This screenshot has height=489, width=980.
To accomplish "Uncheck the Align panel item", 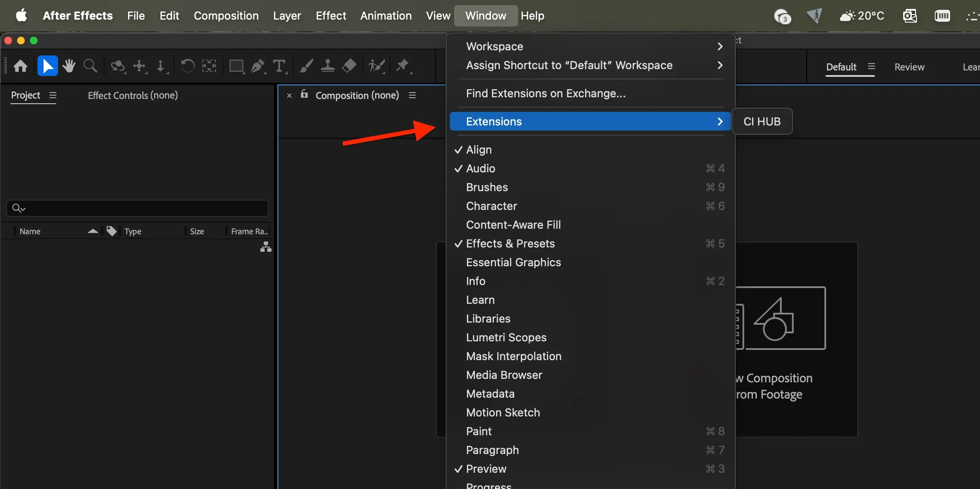I will [x=591, y=150].
